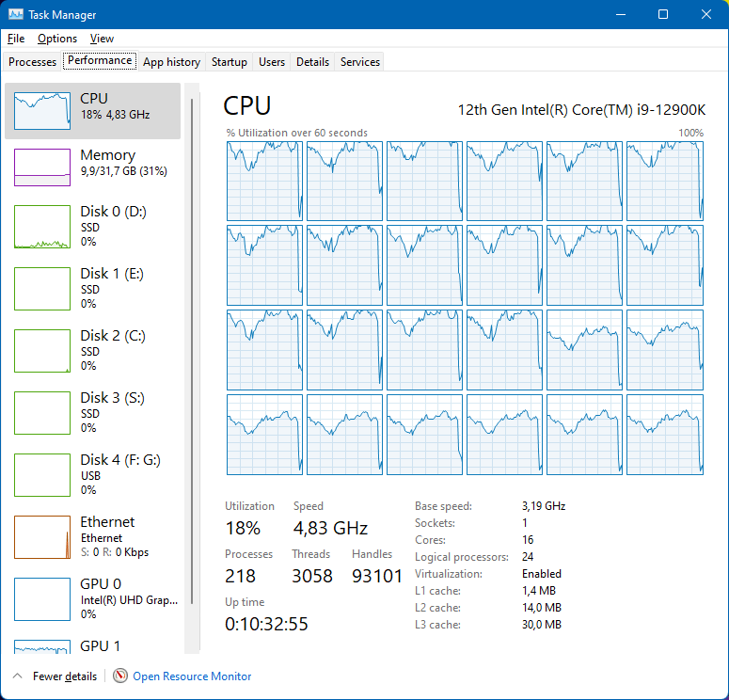The width and height of the screenshot is (729, 700).
Task: Click the 4,83 GHz Speed value
Action: pyautogui.click(x=330, y=529)
